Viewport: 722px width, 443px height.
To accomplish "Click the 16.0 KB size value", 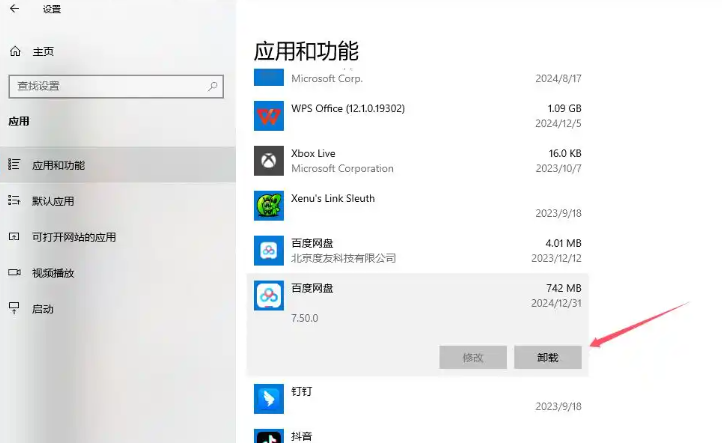I will [565, 153].
